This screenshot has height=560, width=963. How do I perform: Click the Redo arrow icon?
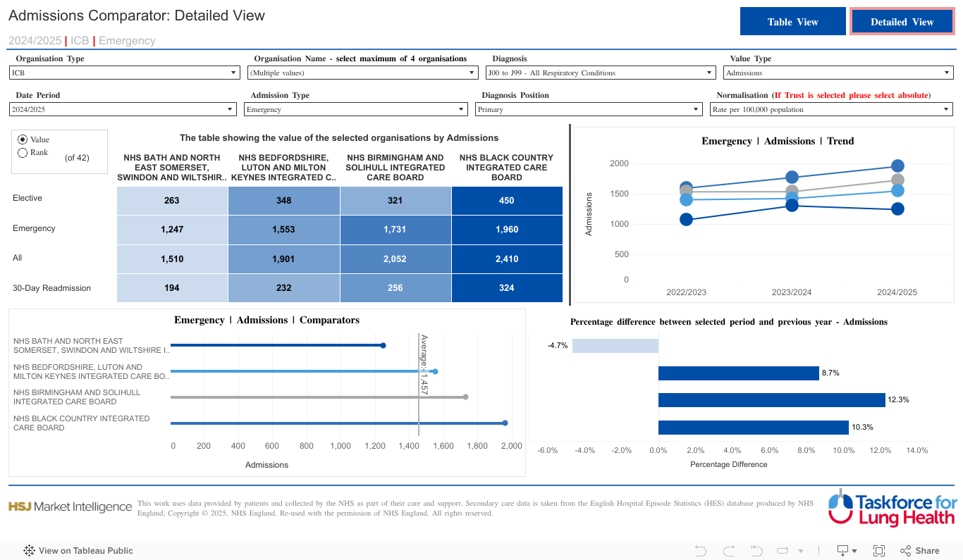click(728, 551)
